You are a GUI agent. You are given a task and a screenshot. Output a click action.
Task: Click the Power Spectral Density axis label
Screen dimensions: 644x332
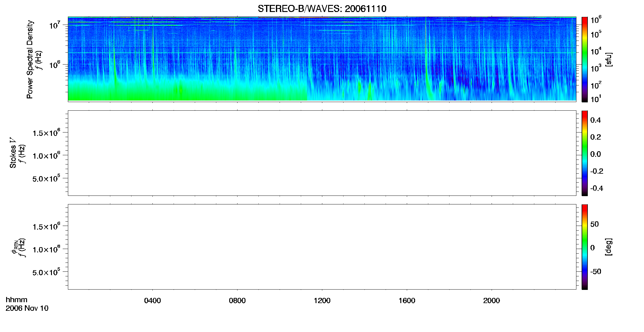(x=30, y=59)
